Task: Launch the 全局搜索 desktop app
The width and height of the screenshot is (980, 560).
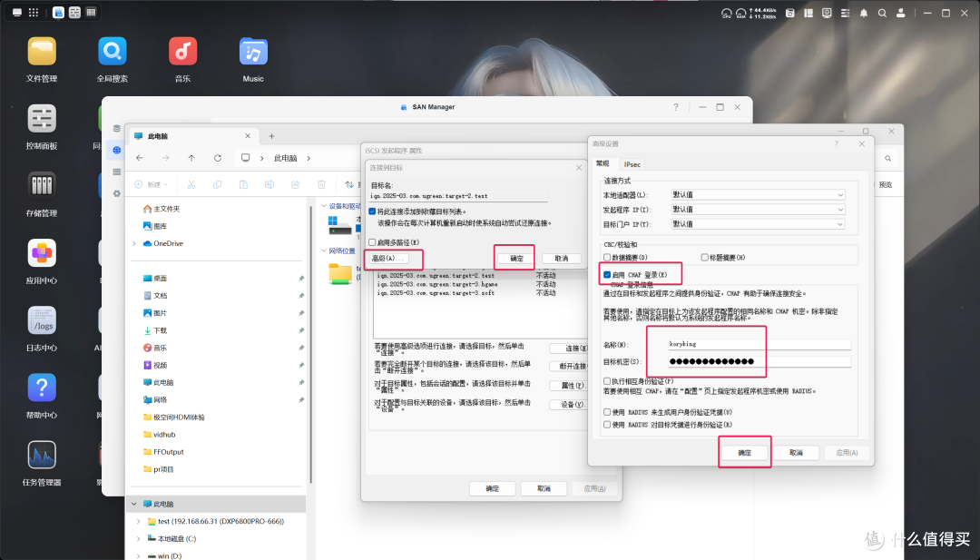Action: 113,52
